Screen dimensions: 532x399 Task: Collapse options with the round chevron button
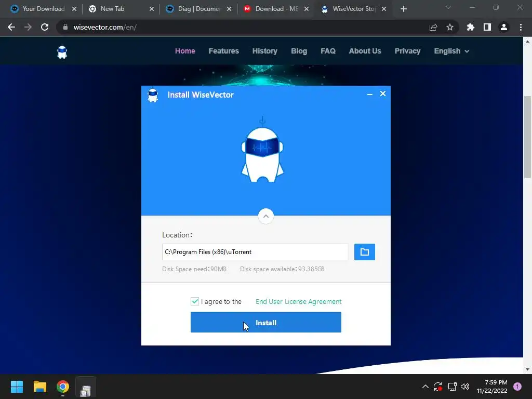tap(265, 216)
